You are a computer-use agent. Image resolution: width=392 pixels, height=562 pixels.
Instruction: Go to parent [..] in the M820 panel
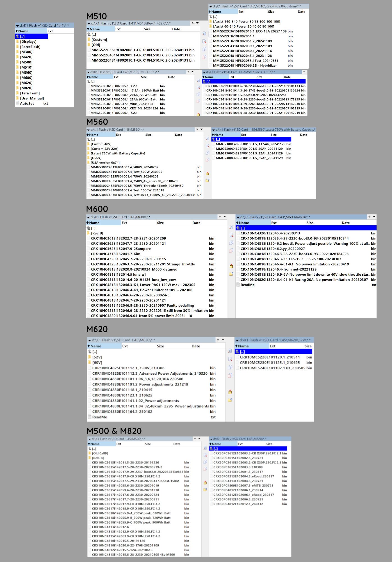249,449
